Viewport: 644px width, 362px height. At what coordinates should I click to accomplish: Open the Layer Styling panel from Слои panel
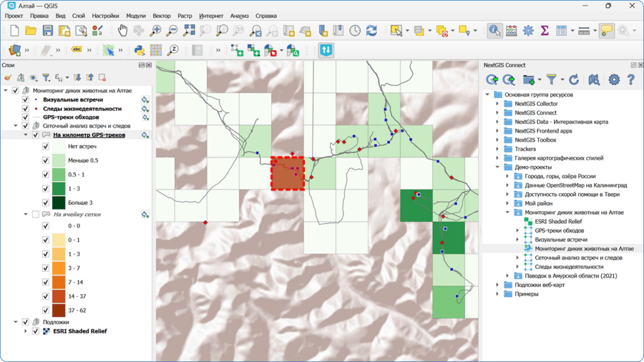click(x=8, y=77)
